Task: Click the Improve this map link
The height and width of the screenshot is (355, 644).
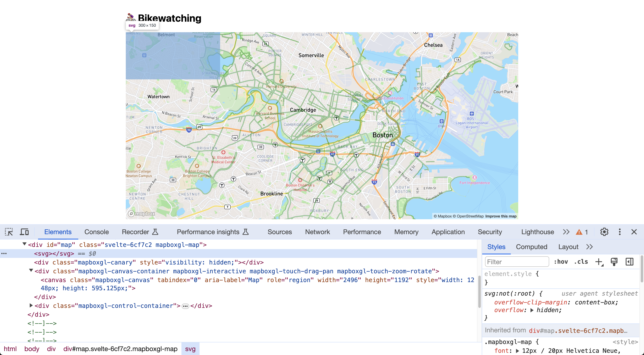Action: pos(501,216)
